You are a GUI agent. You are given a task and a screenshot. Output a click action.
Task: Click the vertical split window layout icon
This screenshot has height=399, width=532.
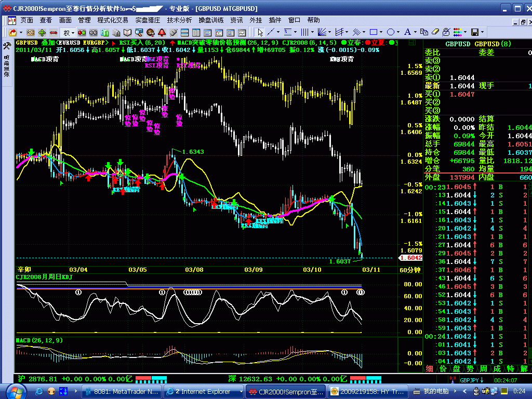pos(196,33)
